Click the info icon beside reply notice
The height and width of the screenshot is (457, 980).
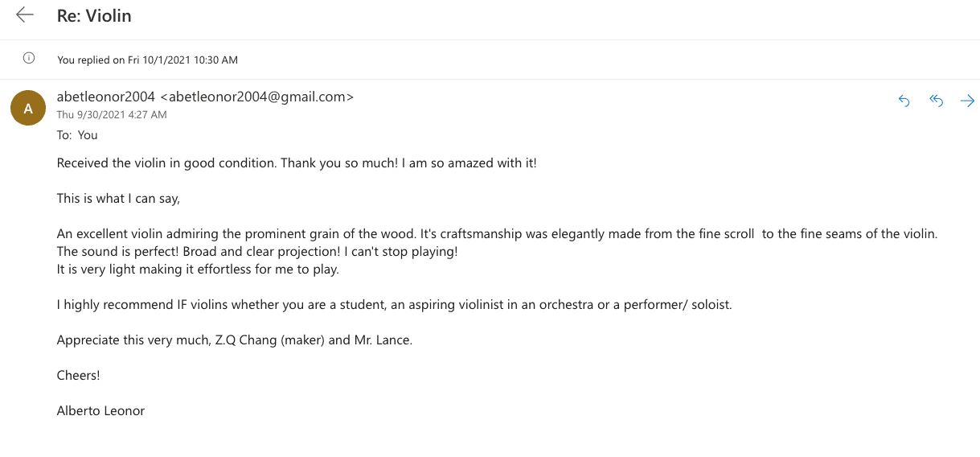point(29,59)
